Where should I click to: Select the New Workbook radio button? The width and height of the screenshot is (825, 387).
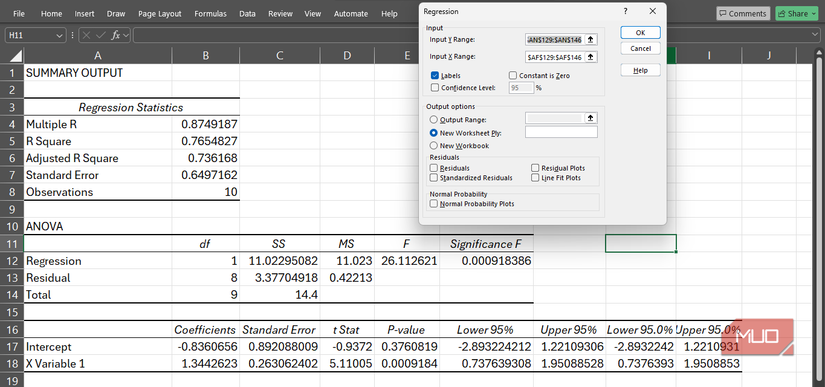click(x=434, y=146)
